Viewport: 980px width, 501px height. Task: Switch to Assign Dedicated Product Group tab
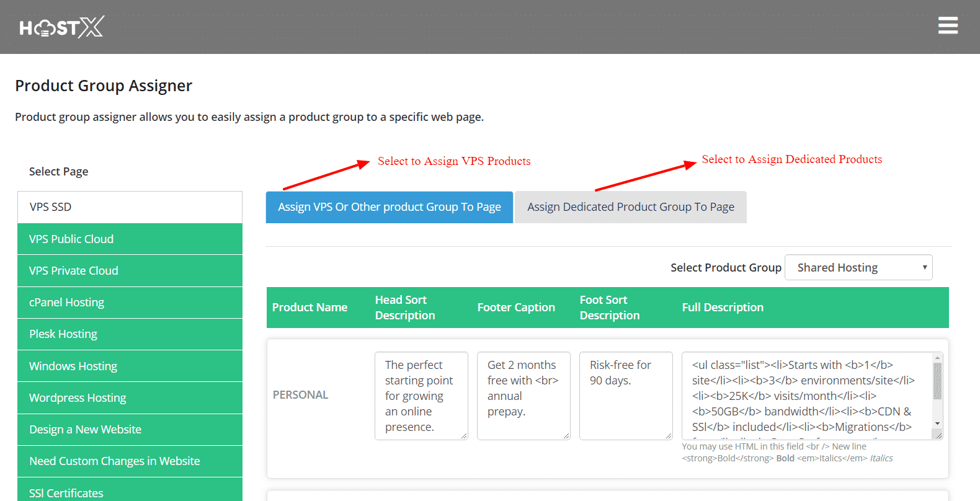tap(630, 207)
